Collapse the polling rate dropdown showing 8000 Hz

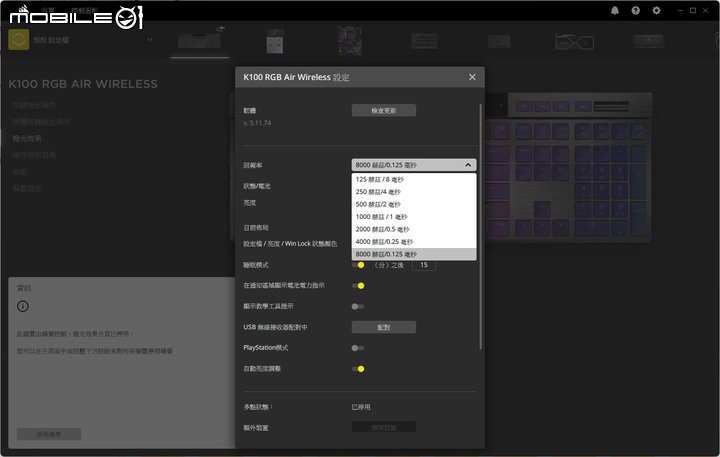coord(414,165)
